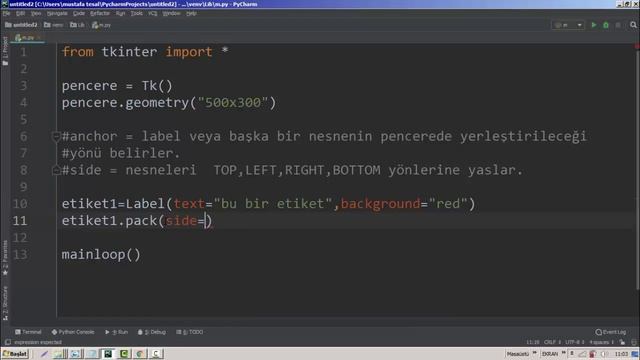
Task: Open the Window menu
Action: click(x=171, y=13)
